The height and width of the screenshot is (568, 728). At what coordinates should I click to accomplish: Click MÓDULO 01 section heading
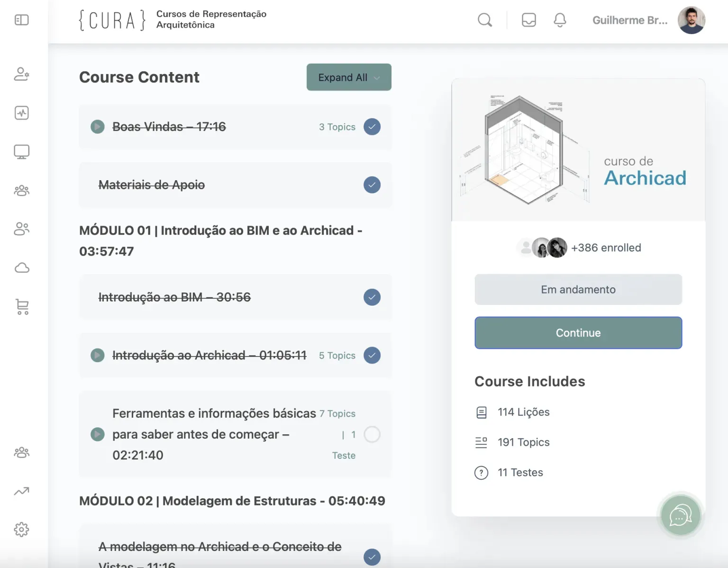pyautogui.click(x=221, y=241)
